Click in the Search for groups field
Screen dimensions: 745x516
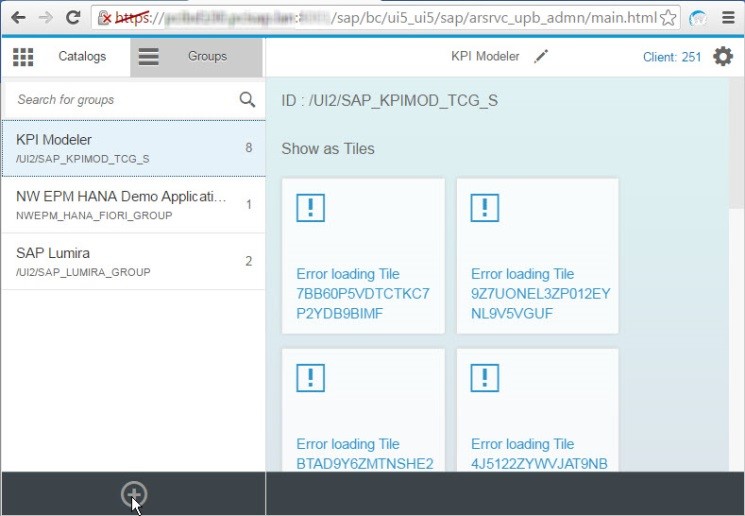[120, 100]
